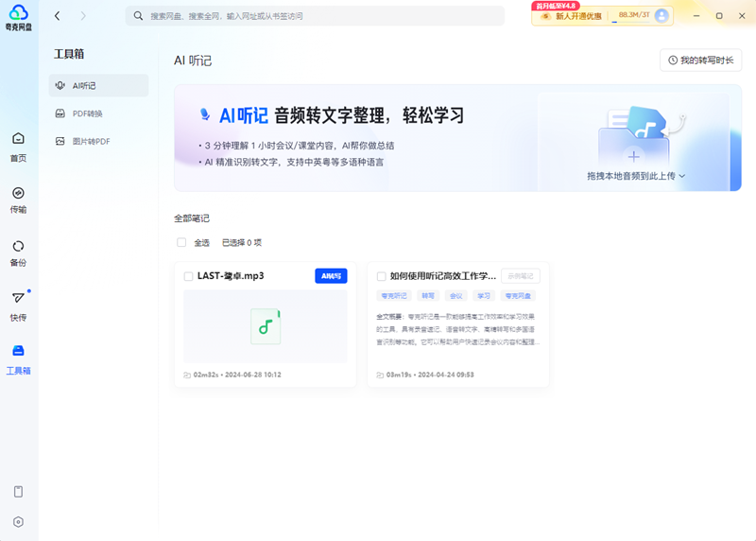Tick the 全选 select-all checkbox
The height and width of the screenshot is (541, 756).
coord(181,243)
